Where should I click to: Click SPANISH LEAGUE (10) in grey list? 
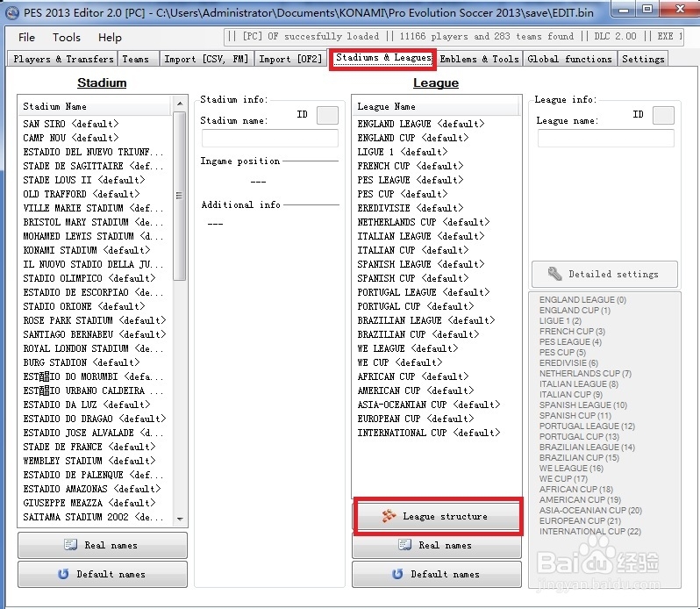583,405
